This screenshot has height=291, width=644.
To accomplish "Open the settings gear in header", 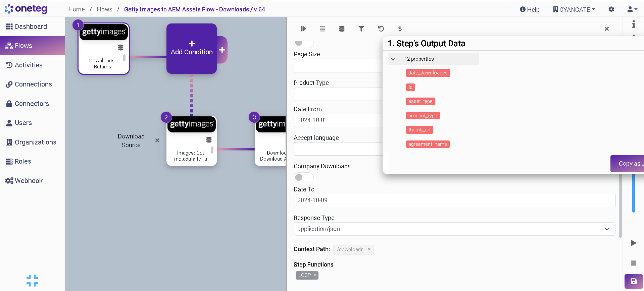I will tap(611, 9).
